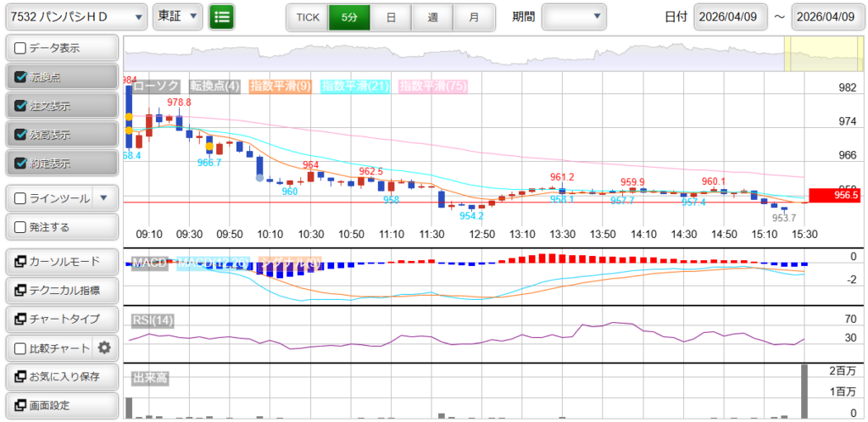Open the 東証 market dropdown
Screen dimensions: 868x422
click(178, 16)
